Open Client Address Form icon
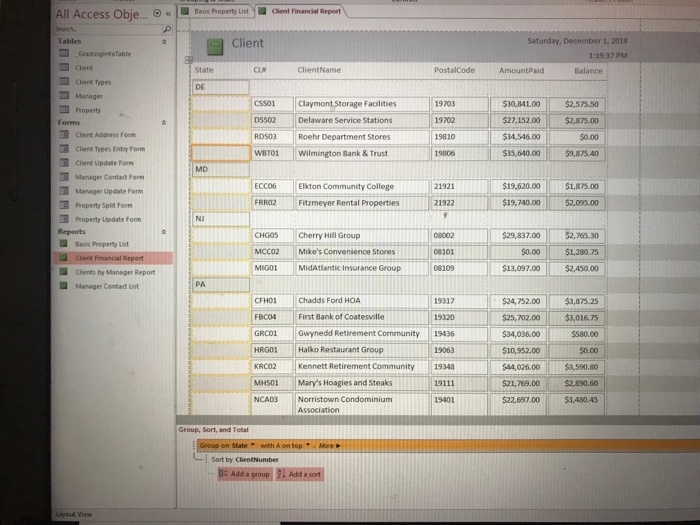 coord(64,134)
